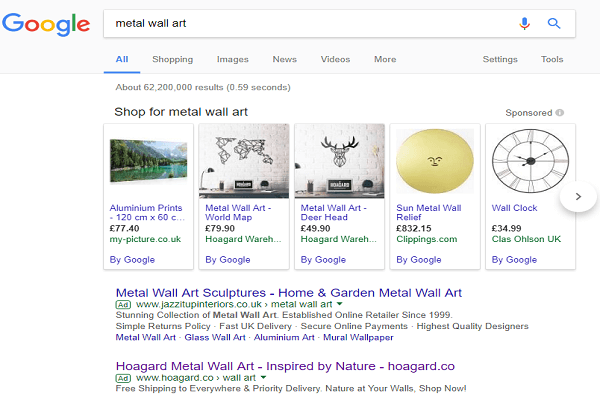Select the All tab
The height and width of the screenshot is (400, 600).
pos(122,59)
